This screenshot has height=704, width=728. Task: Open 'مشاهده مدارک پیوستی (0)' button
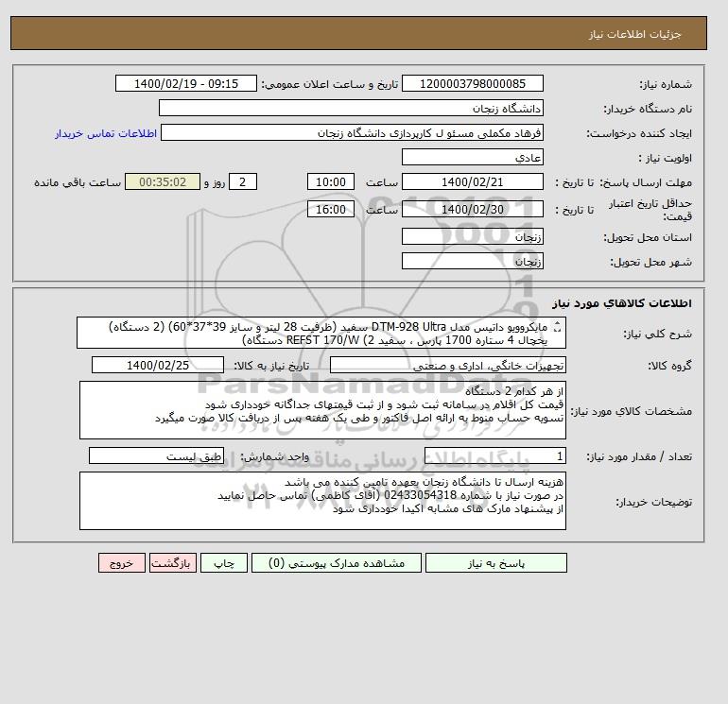337,563
